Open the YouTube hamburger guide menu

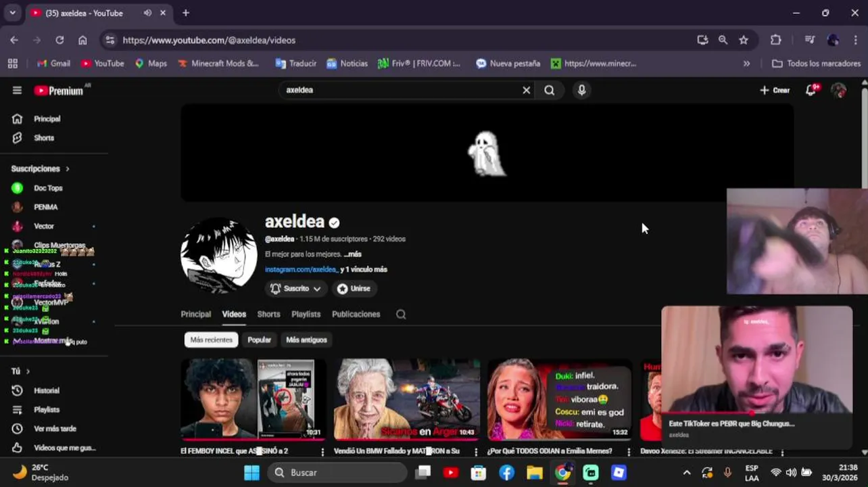coord(17,91)
